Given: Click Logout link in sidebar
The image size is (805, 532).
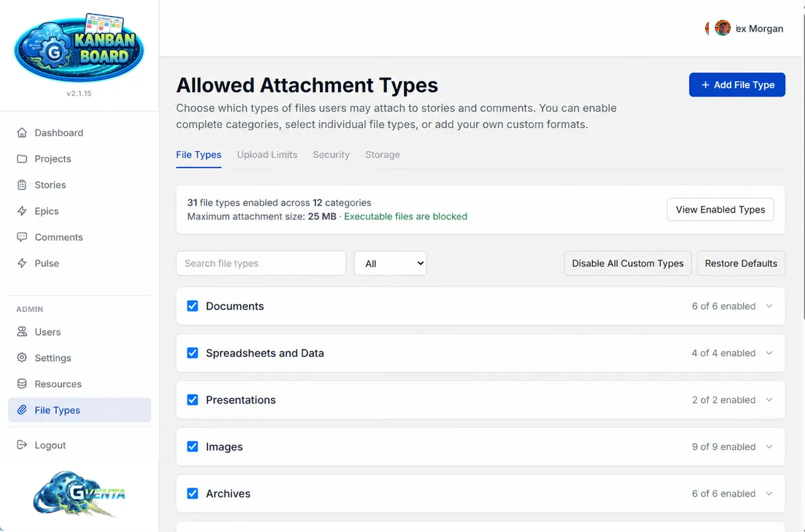Looking at the screenshot, I should tap(80, 445).
